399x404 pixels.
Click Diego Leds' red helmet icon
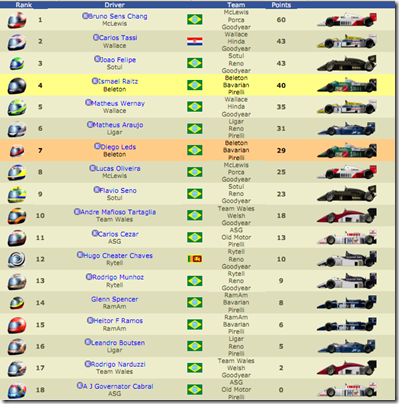17,151
